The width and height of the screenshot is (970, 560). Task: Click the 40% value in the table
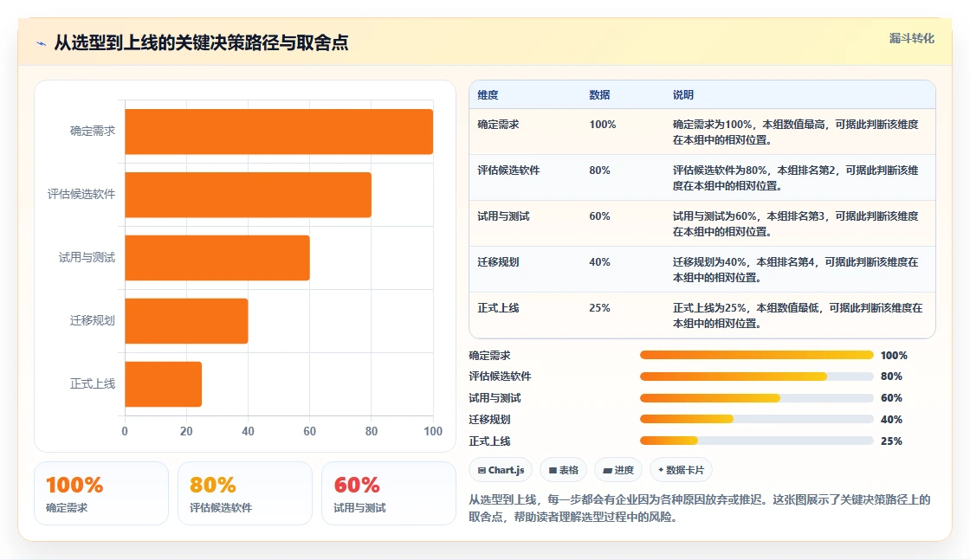tap(599, 261)
